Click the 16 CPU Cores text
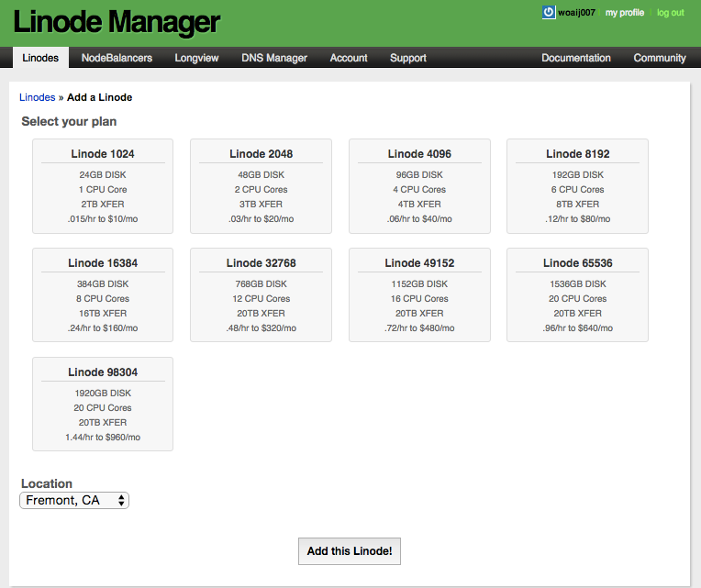This screenshot has height=588, width=701. (419, 298)
